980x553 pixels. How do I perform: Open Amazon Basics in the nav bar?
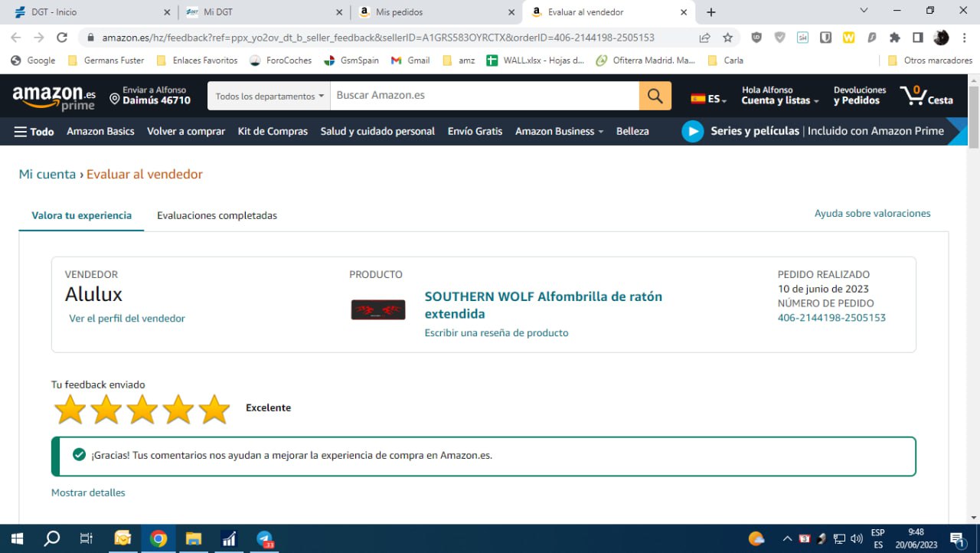(100, 131)
